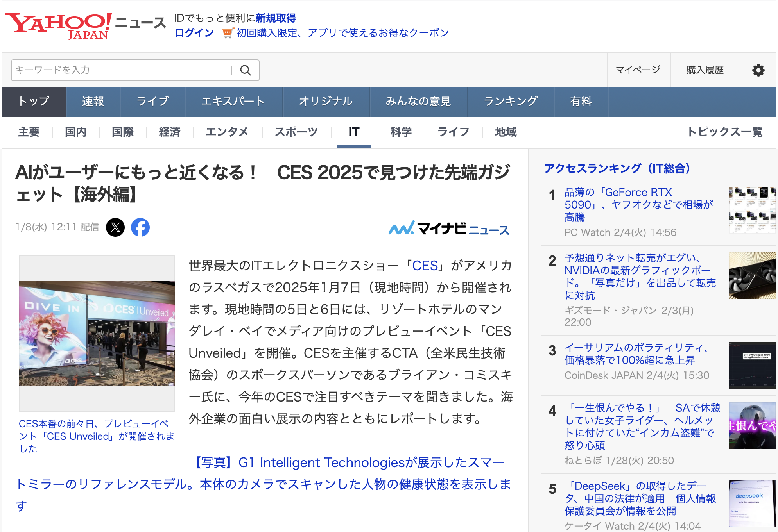Viewport: 778px width, 532px height.
Task: Click the magnifier search icon
Action: point(246,70)
